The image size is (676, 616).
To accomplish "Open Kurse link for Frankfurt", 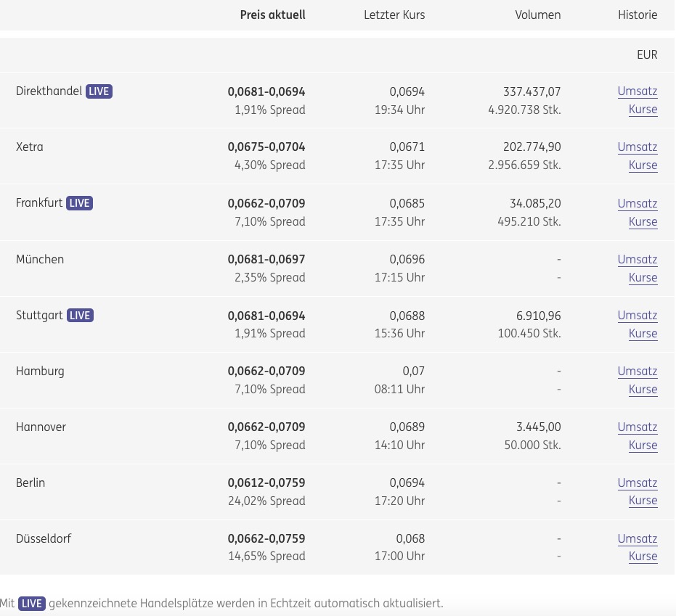I will pos(643,222).
